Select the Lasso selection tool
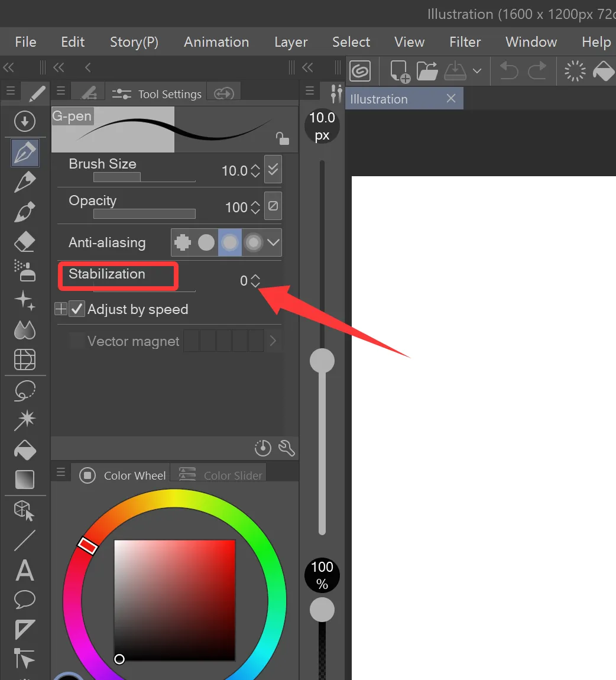Screen dimensions: 616x680 [x=25, y=391]
